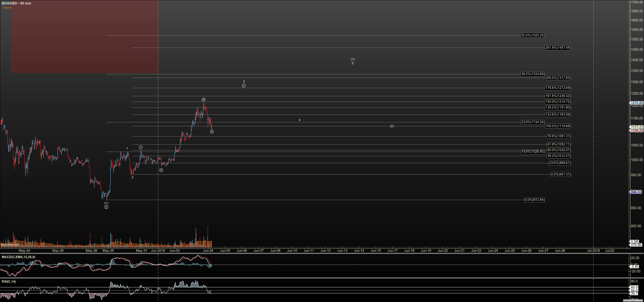Click the 261.8%(1457.48) Fibonacci label

click(558, 48)
